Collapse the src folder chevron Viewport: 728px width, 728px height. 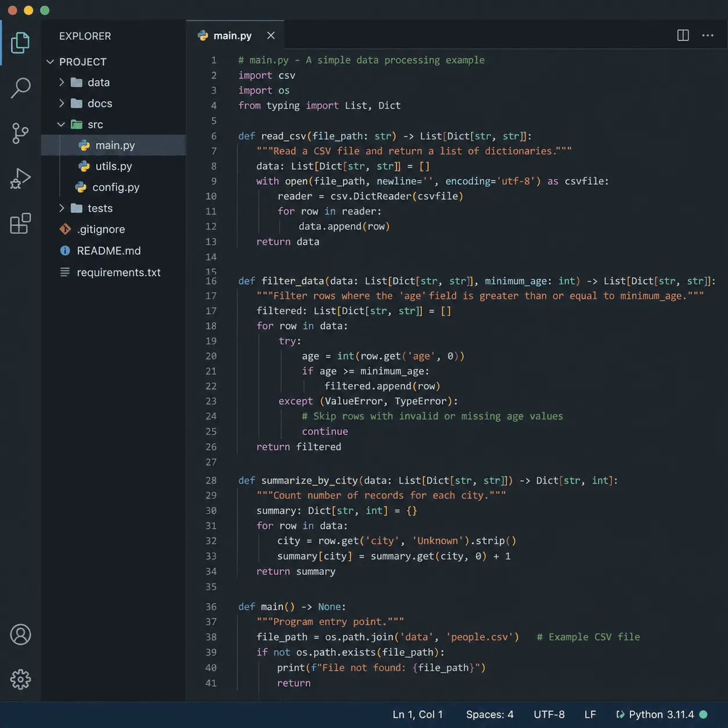coord(61,124)
